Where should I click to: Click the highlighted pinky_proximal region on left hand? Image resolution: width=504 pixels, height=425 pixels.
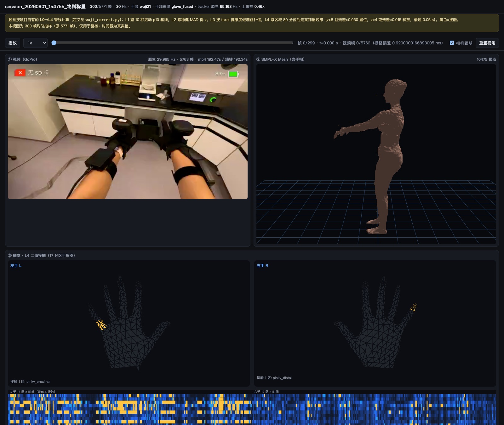(x=101, y=325)
